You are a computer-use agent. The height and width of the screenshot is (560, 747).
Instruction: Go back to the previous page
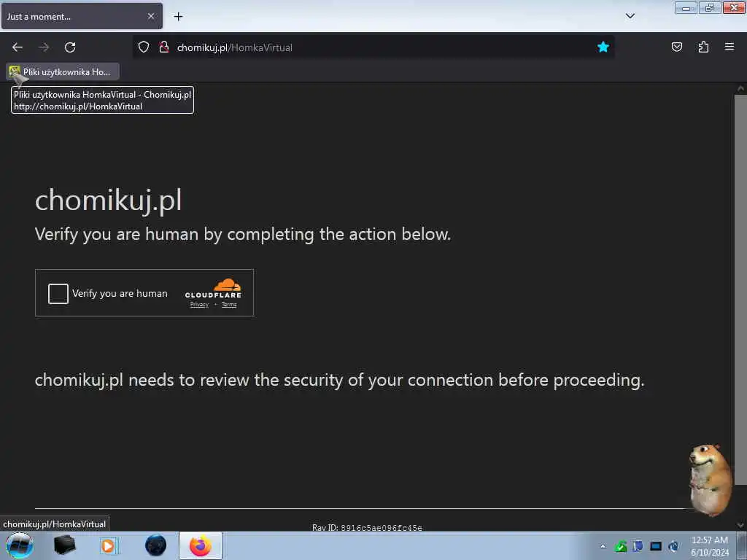point(18,47)
